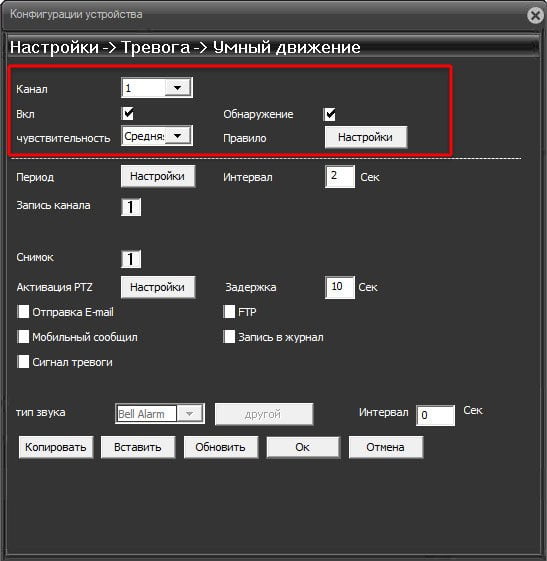Confirm settings with Ок button
Viewport: 547px width, 561px height.
point(303,447)
